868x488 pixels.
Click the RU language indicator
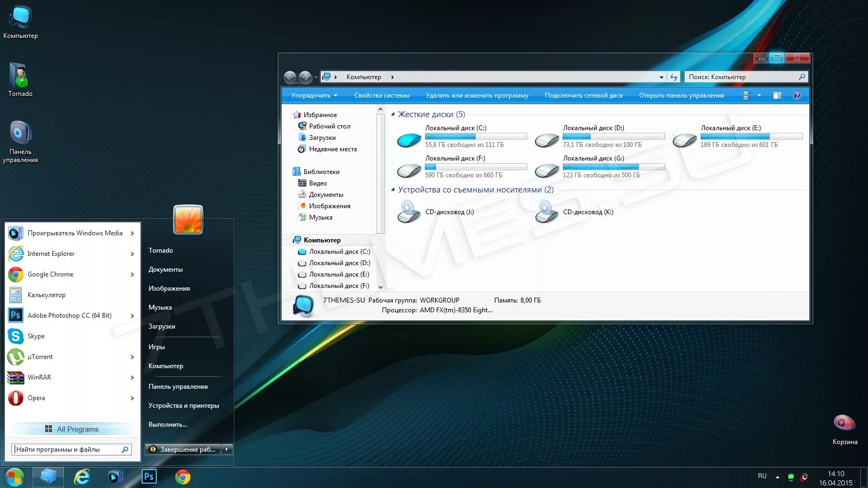point(762,476)
